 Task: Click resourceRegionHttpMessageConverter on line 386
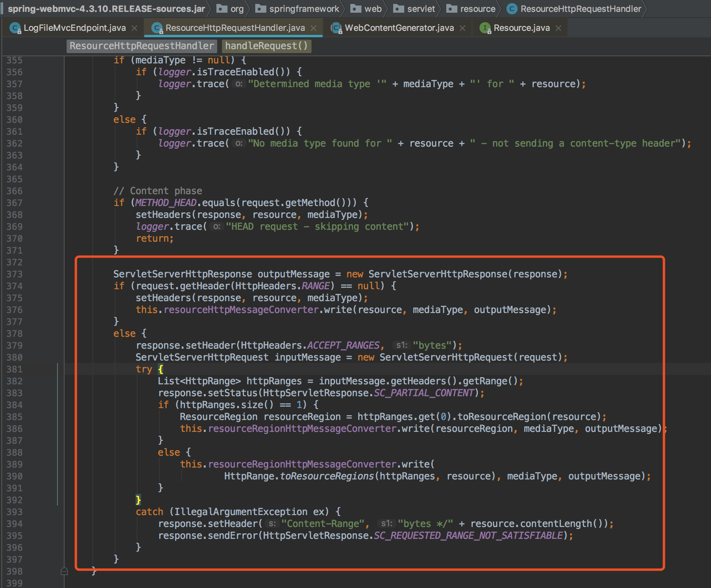pyautogui.click(x=302, y=429)
